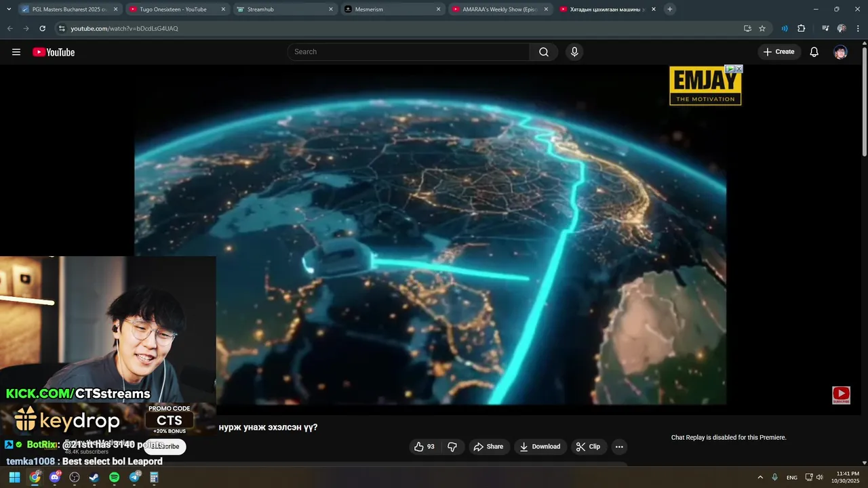Close the Mesmerism tab
The width and height of the screenshot is (868, 488).
[x=438, y=9]
